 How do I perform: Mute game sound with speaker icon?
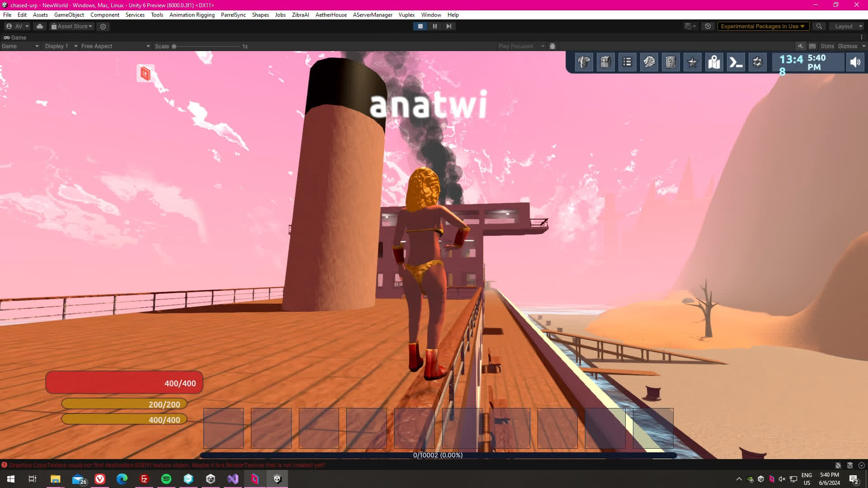855,62
